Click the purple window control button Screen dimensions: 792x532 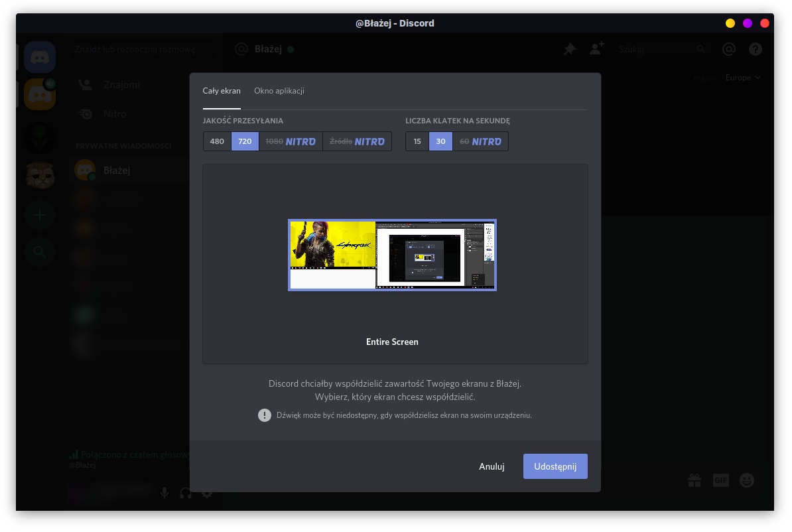(748, 23)
